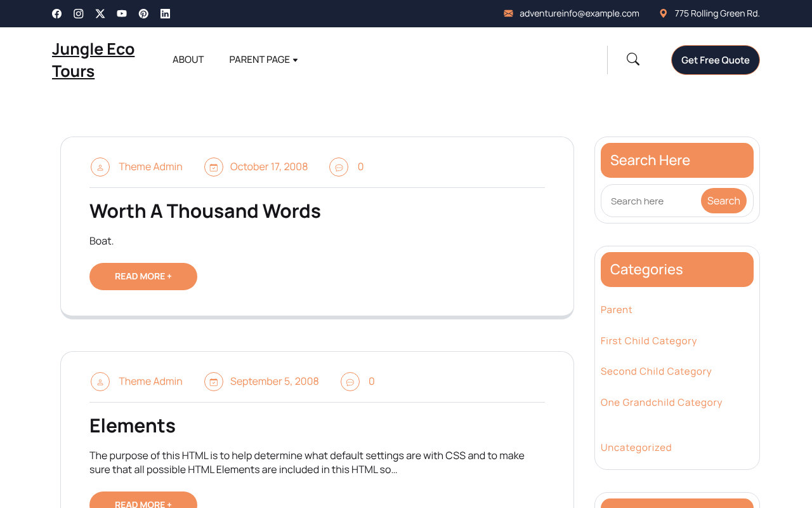Click calendar icon beside September 5, 2008
This screenshot has width=812, height=508.
[214, 382]
